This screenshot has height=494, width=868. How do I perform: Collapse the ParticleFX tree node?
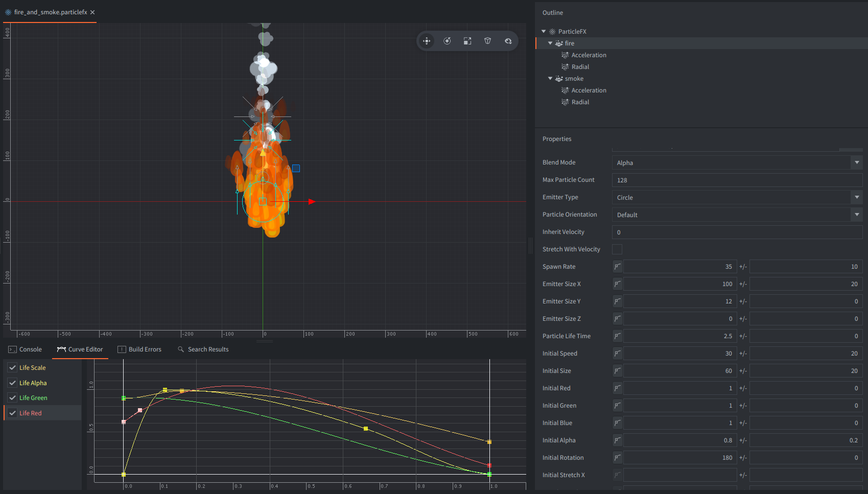click(x=544, y=32)
